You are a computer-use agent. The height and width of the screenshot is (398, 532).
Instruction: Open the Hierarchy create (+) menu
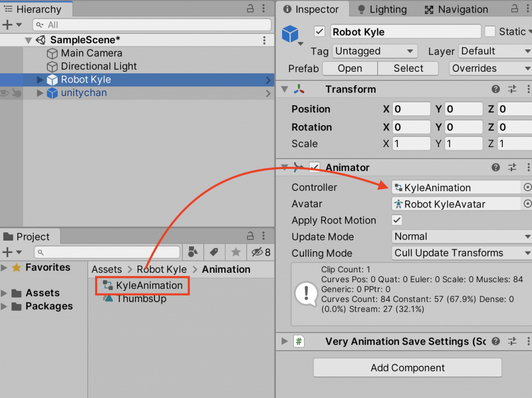[x=11, y=25]
